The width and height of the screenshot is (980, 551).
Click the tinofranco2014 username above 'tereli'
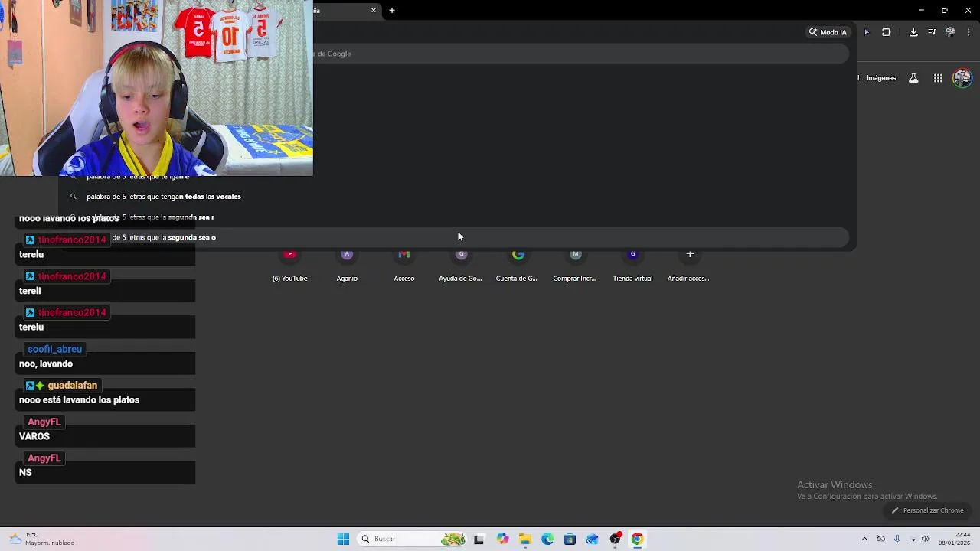72,276
